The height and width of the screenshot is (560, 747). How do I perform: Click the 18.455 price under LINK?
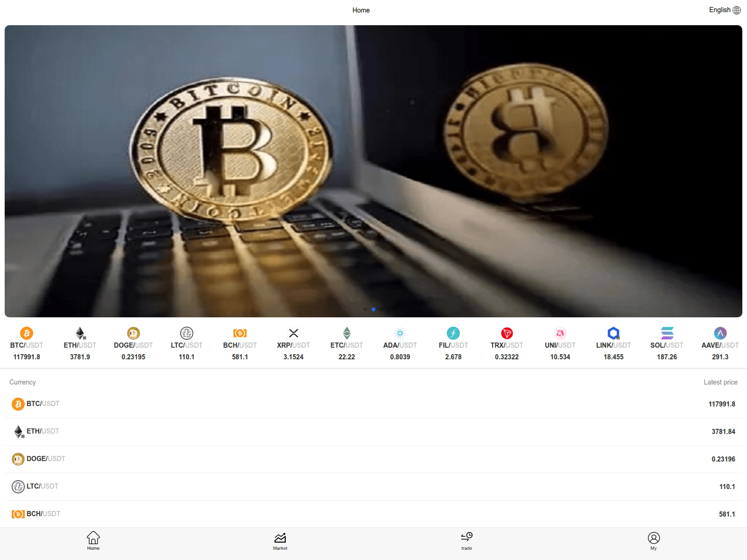(613, 357)
